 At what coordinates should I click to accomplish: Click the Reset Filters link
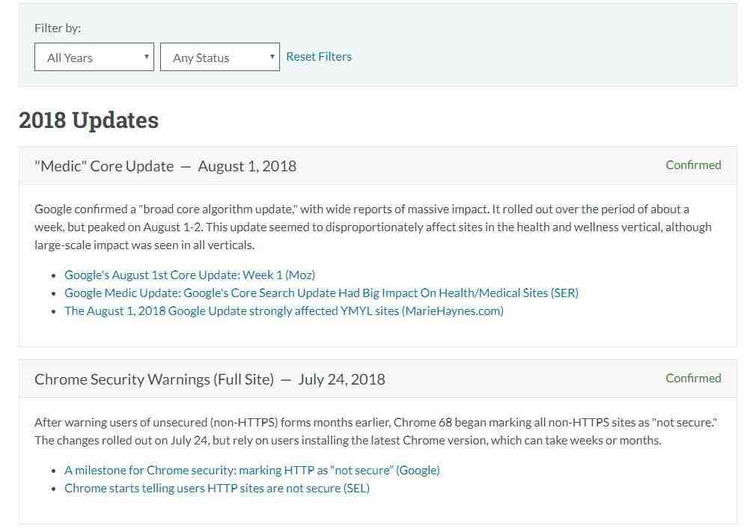click(319, 56)
